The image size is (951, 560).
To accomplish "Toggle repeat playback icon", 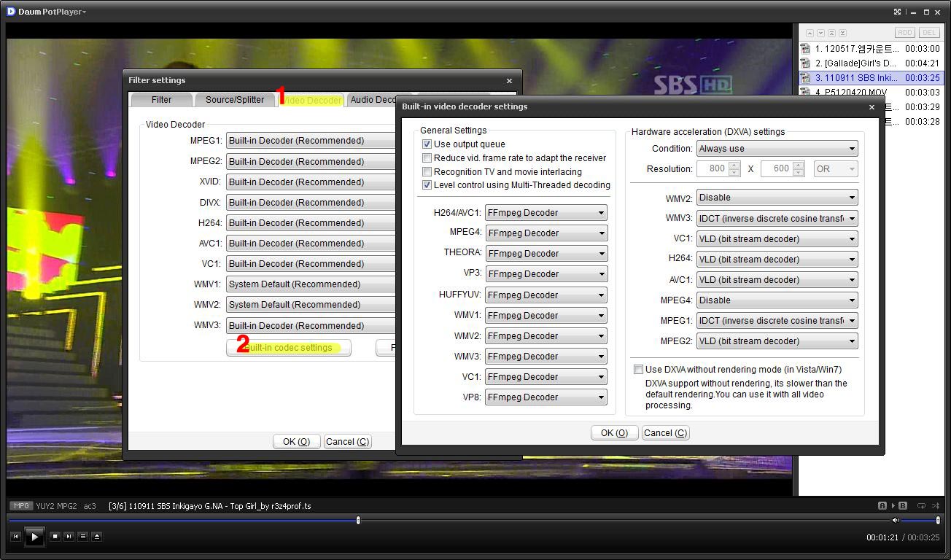I will coord(922,505).
